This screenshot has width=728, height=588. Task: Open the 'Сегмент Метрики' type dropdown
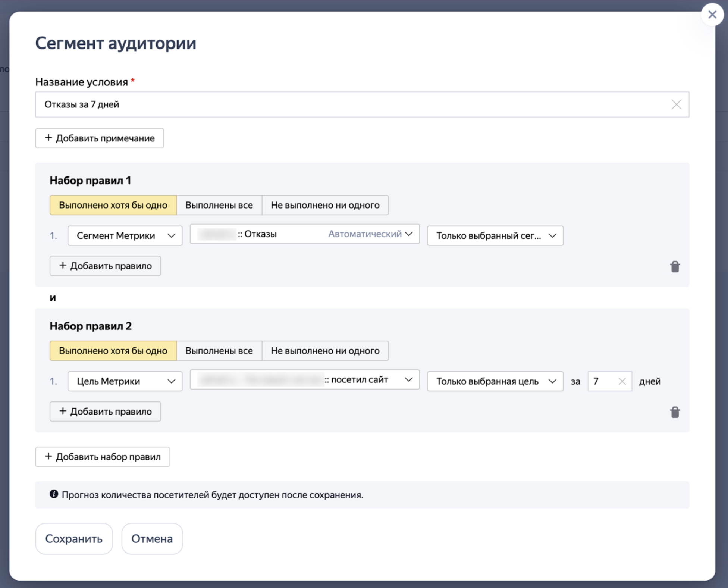tap(125, 236)
